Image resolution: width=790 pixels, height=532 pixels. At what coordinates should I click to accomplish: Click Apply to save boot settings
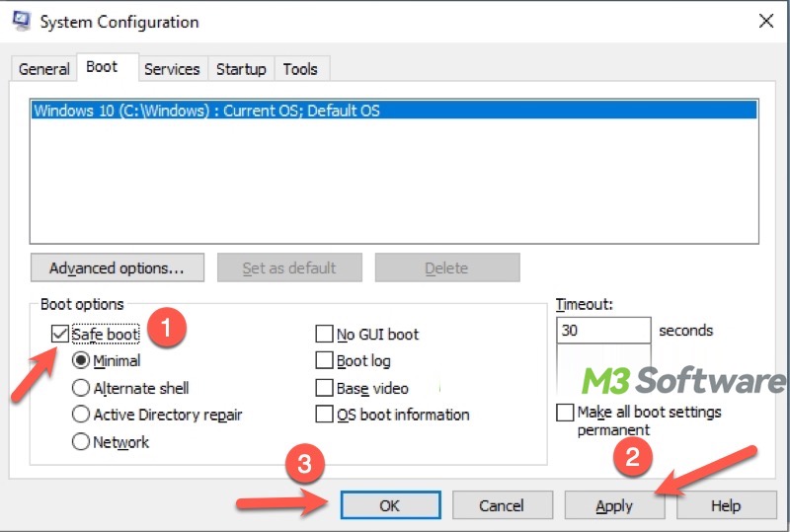click(x=614, y=505)
